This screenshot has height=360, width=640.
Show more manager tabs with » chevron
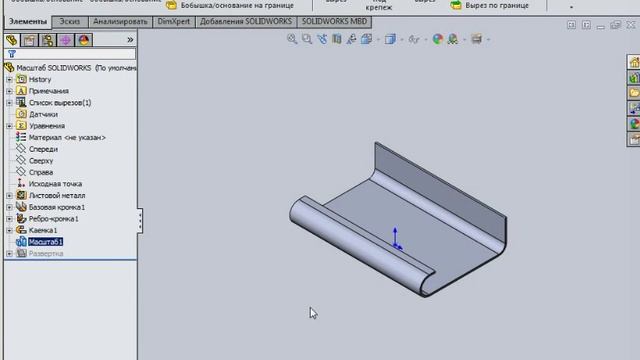point(130,40)
